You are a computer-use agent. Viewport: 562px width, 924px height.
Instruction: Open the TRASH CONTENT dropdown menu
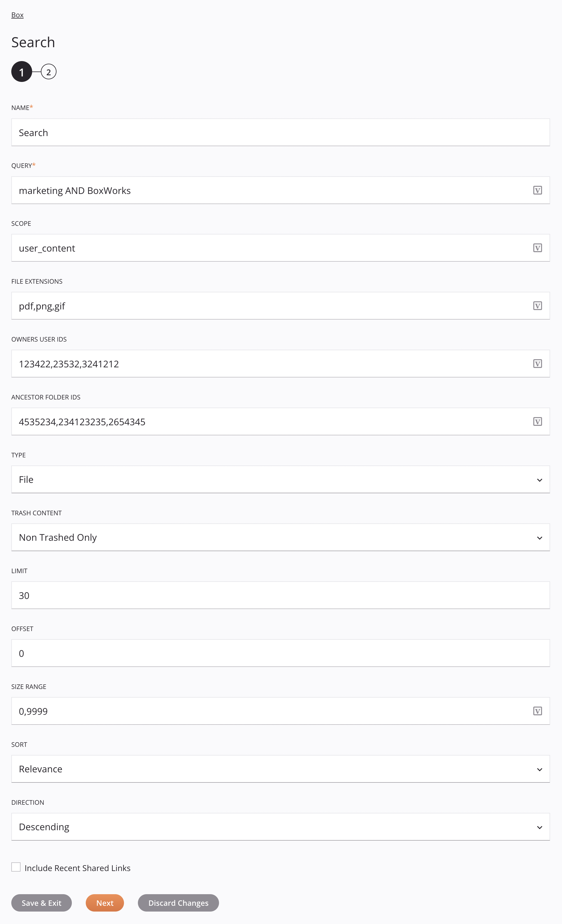[x=280, y=537]
